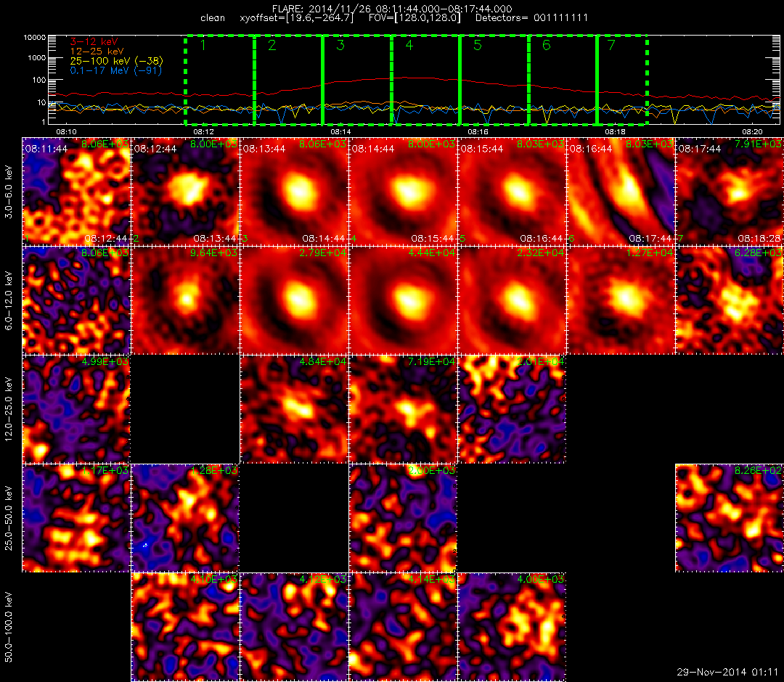Image resolution: width=784 pixels, height=682 pixels.
Task: Select 12-25 keV image with peak 7.19E+04
Action: pyautogui.click(x=403, y=409)
